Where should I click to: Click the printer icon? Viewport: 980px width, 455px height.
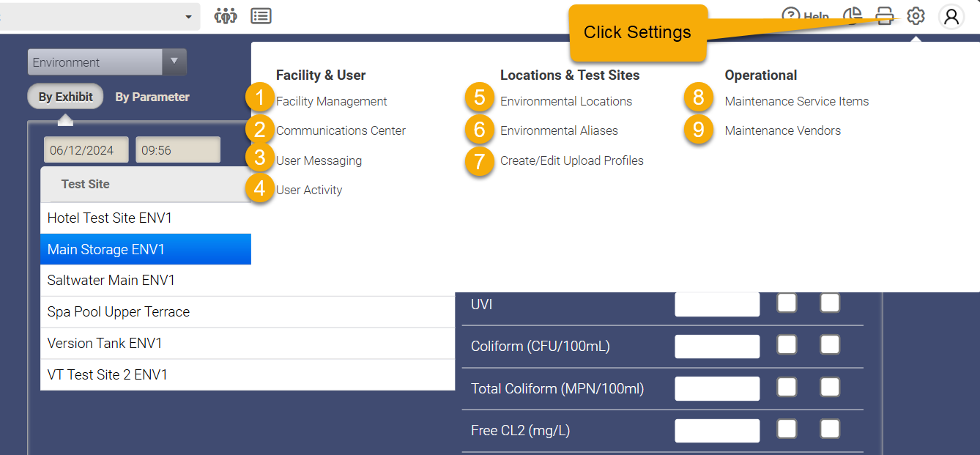pyautogui.click(x=885, y=16)
